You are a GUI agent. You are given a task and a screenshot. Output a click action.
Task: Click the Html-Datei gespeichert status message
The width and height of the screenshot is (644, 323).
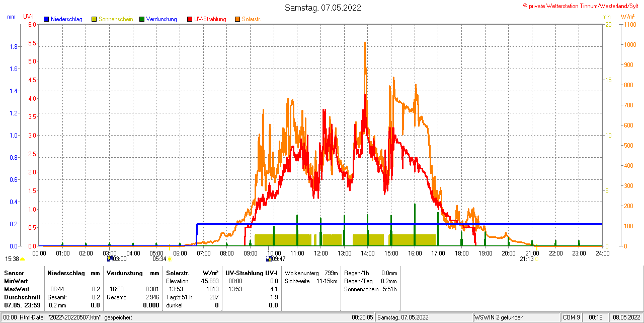click(x=75, y=317)
